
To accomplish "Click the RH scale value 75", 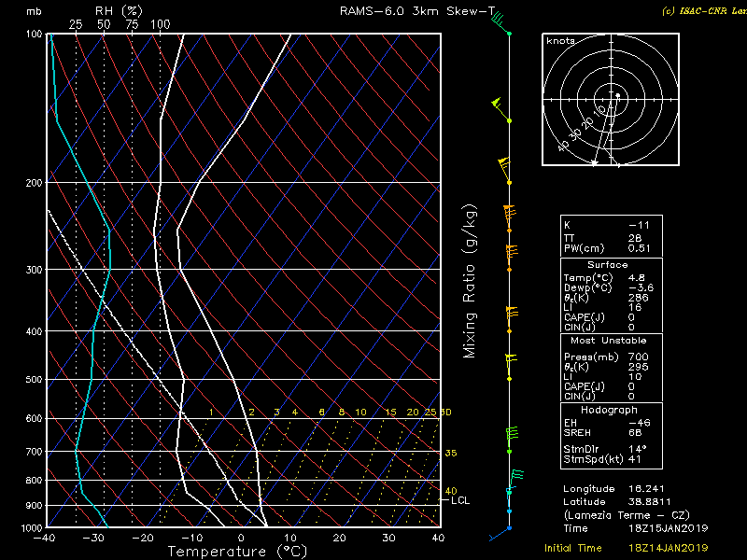I will click(x=132, y=25).
